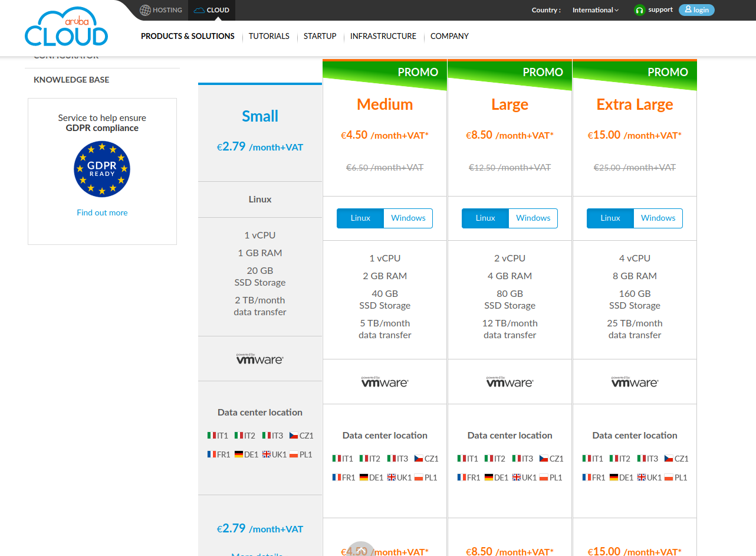The width and height of the screenshot is (756, 556).
Task: Select Windows for the Extra Large plan
Action: (x=658, y=218)
